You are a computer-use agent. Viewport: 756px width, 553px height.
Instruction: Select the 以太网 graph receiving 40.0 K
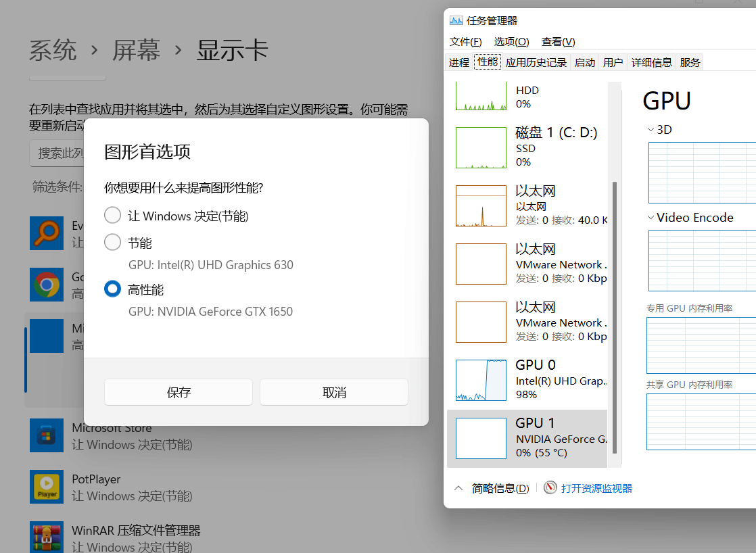[481, 206]
